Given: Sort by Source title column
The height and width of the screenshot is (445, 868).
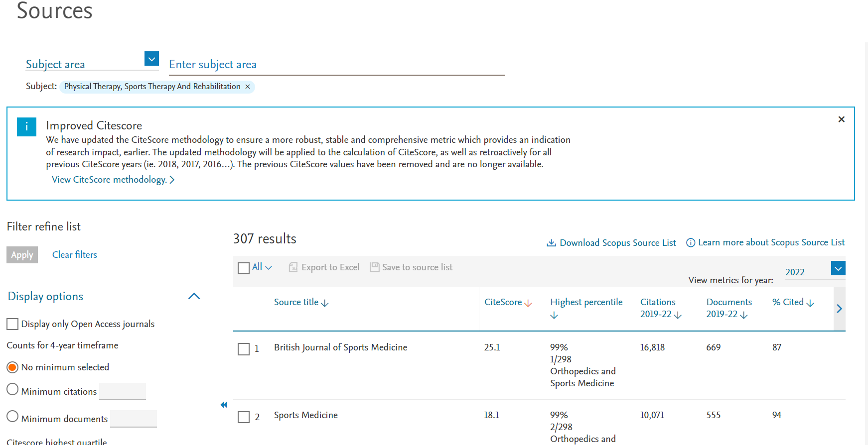Looking at the screenshot, I should (x=301, y=302).
